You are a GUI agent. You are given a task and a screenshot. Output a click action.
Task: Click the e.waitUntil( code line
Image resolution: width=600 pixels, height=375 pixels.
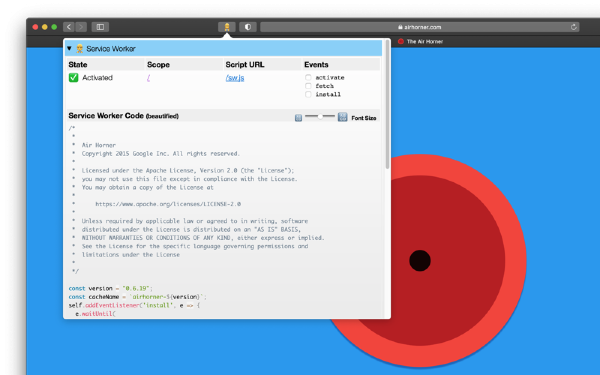tap(95, 313)
